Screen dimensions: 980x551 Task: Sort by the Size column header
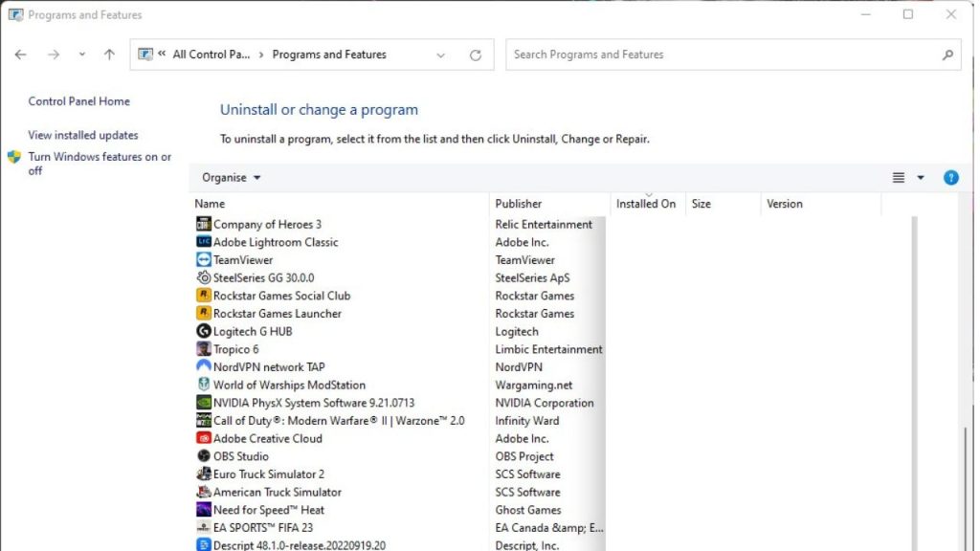point(701,204)
